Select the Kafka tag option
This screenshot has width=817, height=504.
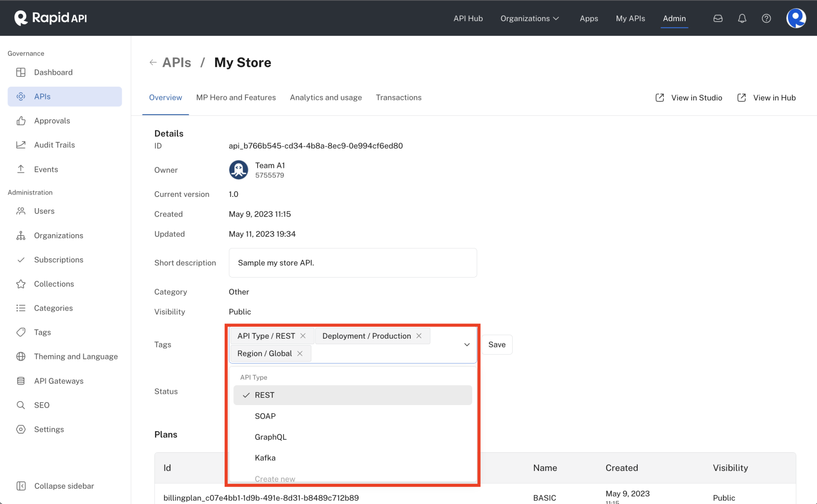[x=353, y=458]
